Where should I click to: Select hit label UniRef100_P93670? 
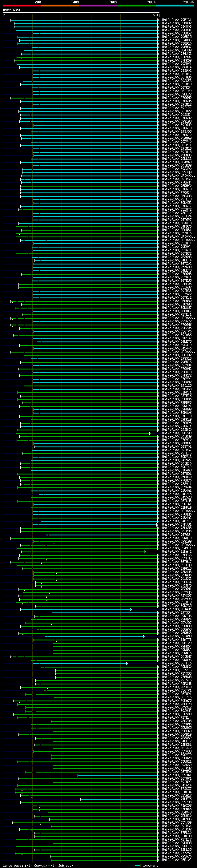[x=177, y=857]
